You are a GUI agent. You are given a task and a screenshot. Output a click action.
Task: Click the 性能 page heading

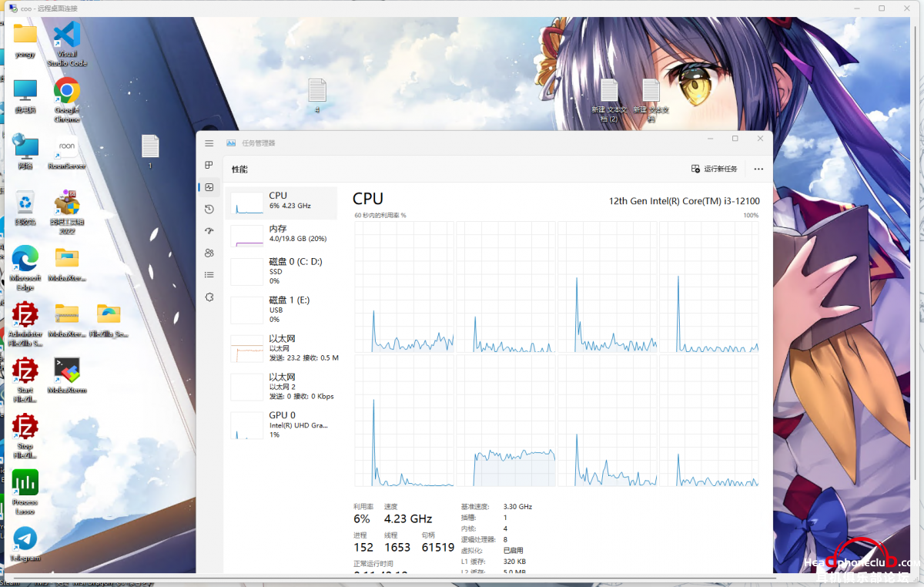click(240, 169)
